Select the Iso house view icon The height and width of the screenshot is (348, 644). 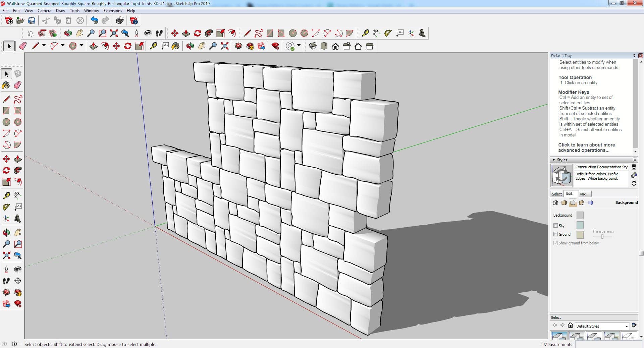coord(313,46)
